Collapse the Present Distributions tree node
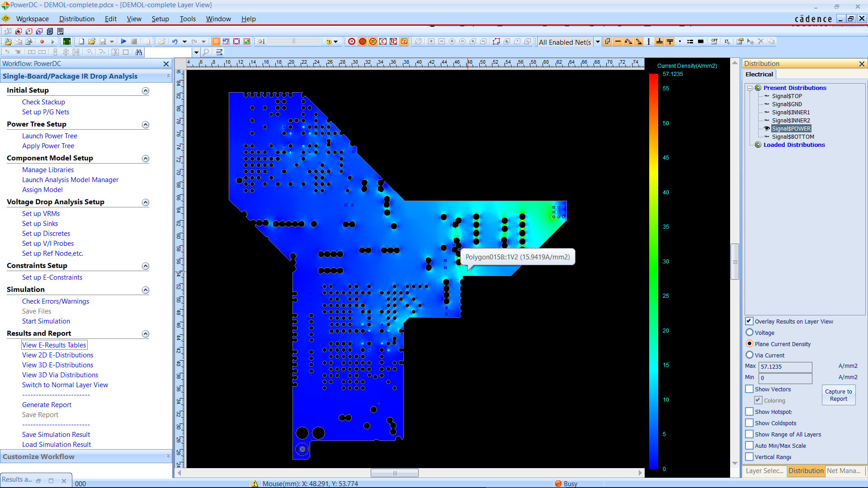 750,88
